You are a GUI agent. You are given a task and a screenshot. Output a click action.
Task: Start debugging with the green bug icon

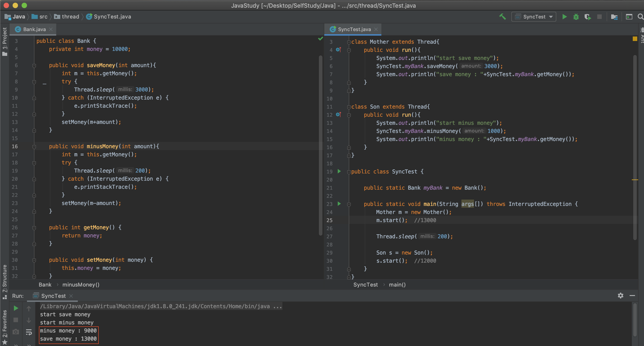click(576, 16)
